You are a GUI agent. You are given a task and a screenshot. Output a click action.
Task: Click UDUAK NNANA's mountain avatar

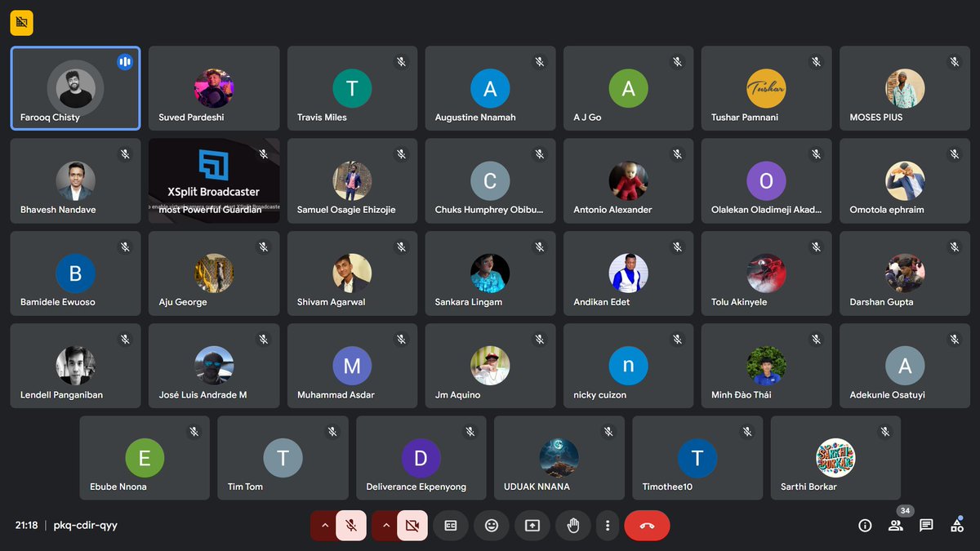coord(559,458)
